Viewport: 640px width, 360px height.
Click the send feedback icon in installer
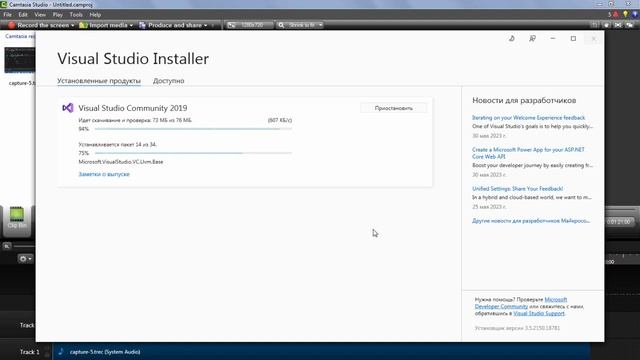(x=532, y=38)
